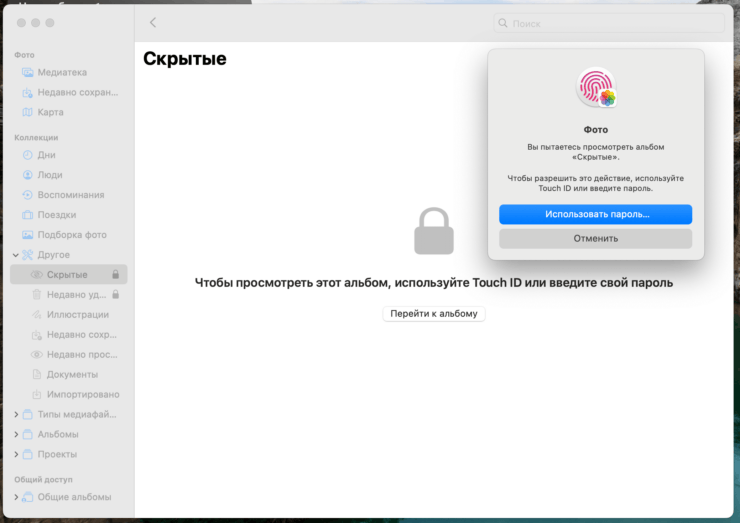Open Импортировано in sidebar

69,395
